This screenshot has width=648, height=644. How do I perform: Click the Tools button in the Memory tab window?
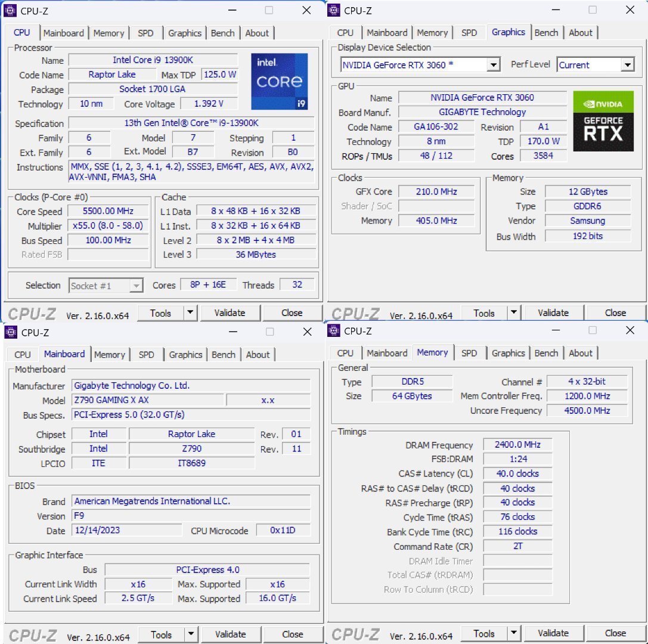[x=484, y=633]
